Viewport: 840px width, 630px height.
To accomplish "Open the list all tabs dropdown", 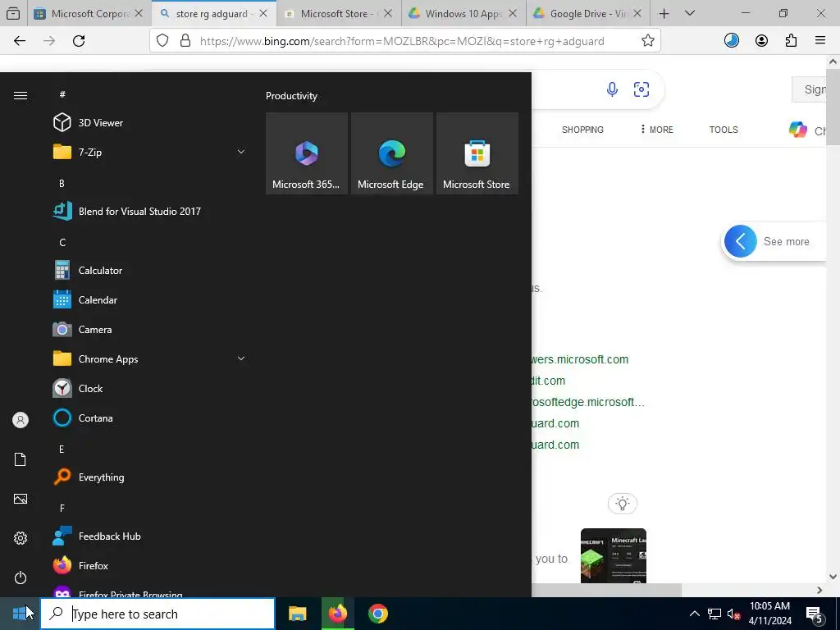I will tap(689, 14).
